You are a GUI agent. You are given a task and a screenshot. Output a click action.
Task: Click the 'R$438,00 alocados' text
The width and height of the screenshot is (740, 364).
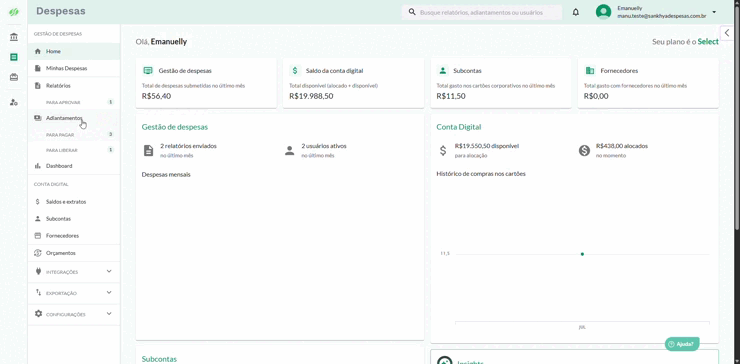622,146
